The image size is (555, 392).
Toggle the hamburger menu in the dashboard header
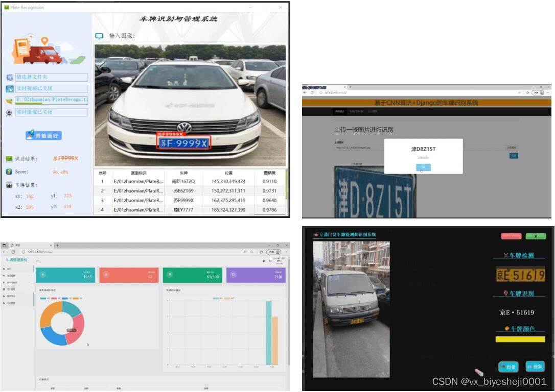tap(37, 261)
